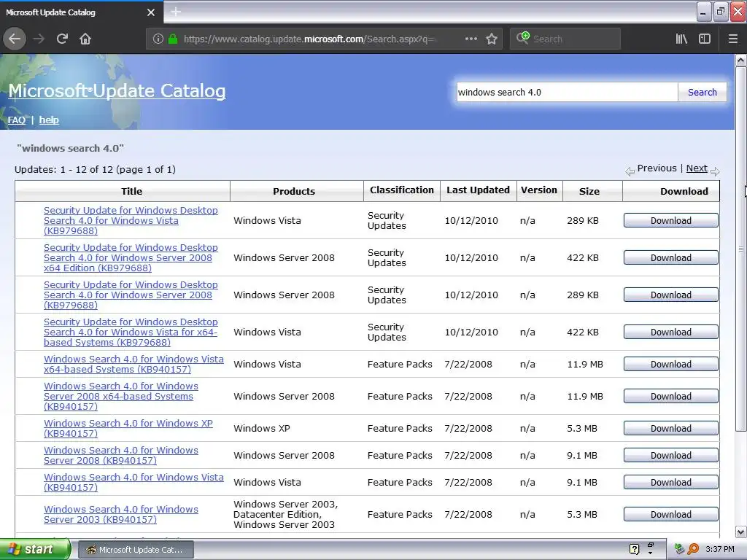Screen dimensions: 747x560
Task: Click Microsoft Update Catalog taskbar button
Action: (136, 550)
